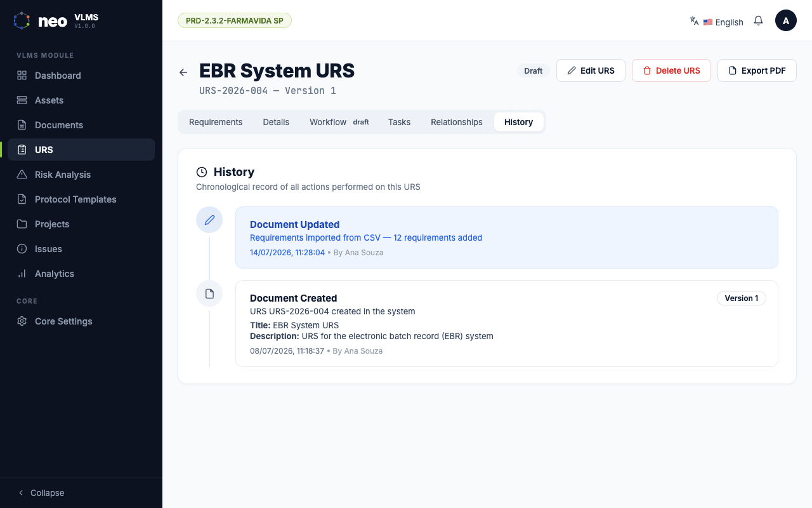The image size is (812, 508).
Task: Click the Assets server icon
Action: point(22,100)
